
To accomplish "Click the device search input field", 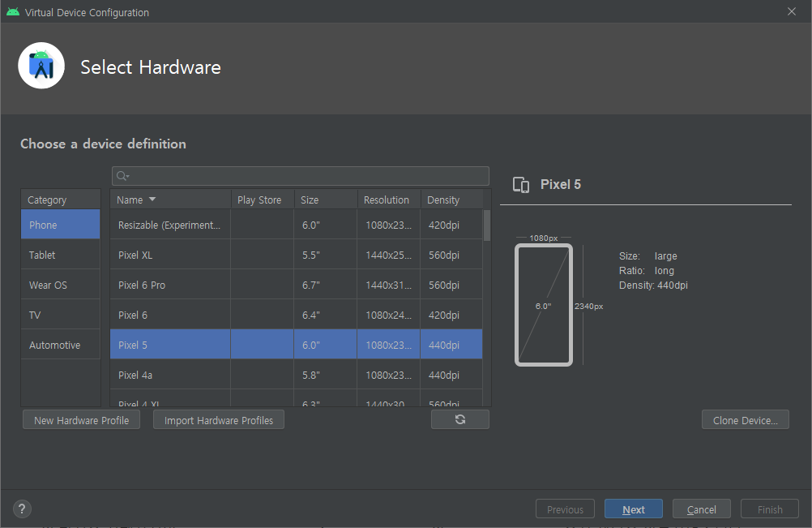I will [x=301, y=176].
